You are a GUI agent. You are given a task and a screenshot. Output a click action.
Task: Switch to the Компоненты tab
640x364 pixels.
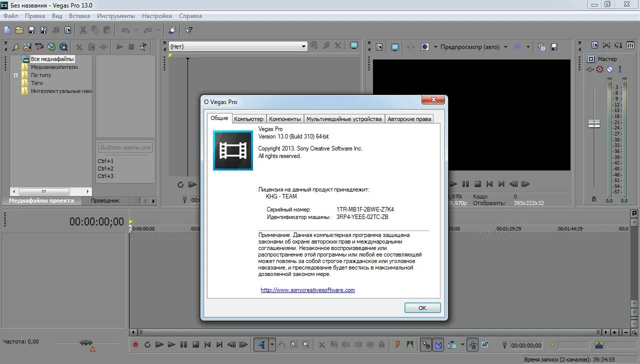285,119
